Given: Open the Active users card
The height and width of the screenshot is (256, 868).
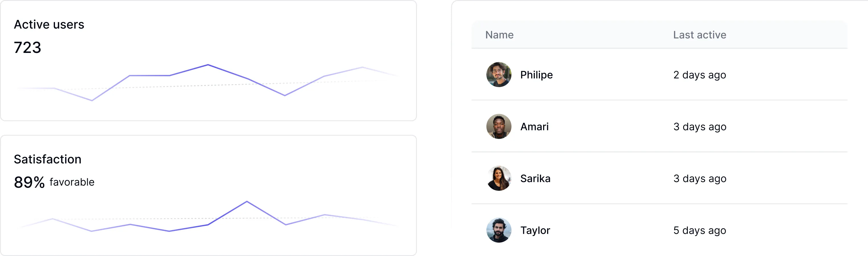Looking at the screenshot, I should coord(209,61).
